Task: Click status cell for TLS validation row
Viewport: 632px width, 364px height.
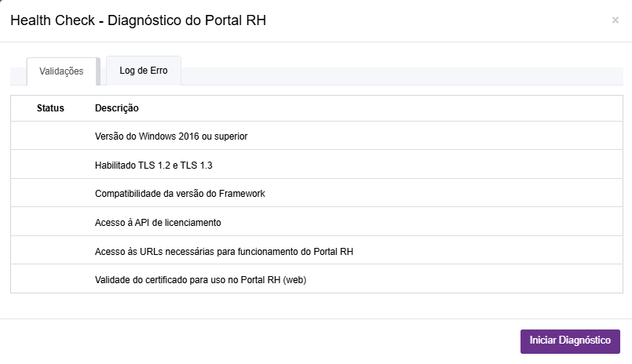Action: (x=50, y=166)
